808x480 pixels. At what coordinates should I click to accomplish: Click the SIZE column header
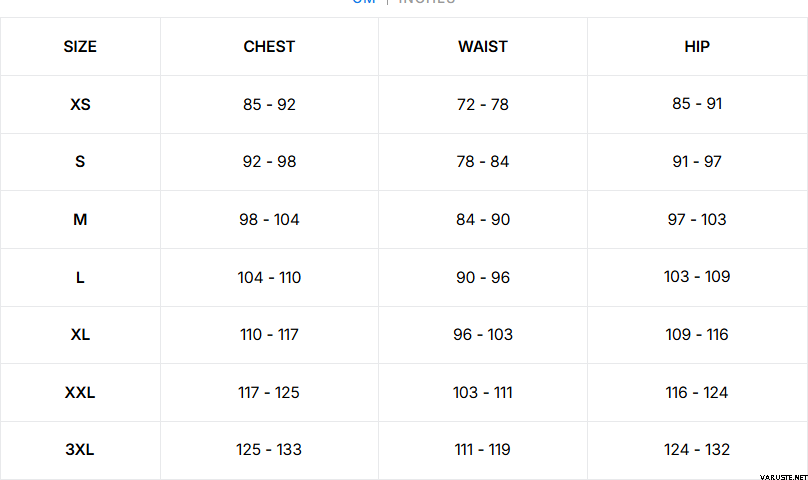pyautogui.click(x=80, y=46)
